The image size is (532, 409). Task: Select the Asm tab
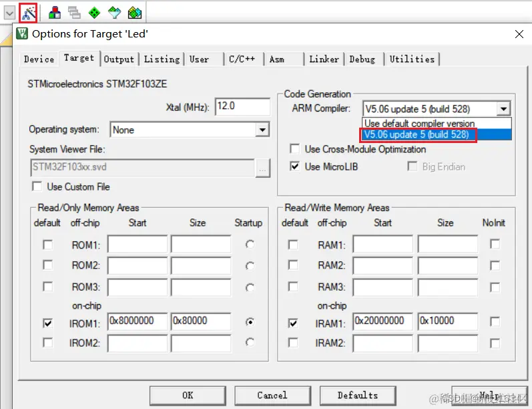click(284, 59)
